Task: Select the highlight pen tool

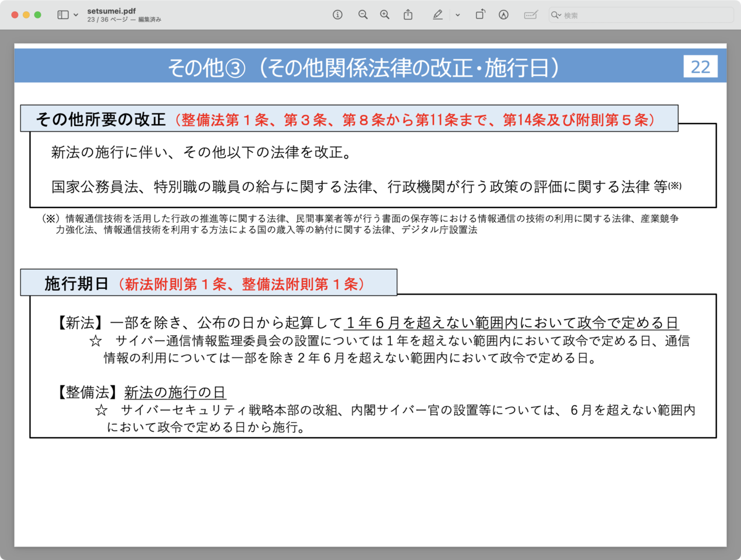Action: pos(438,15)
